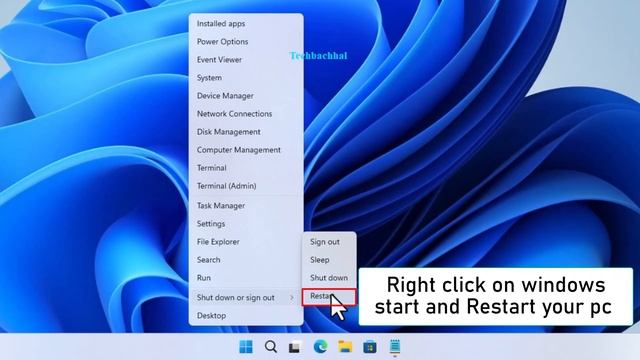
Task: Open Computer Management entry
Action: 246,150
